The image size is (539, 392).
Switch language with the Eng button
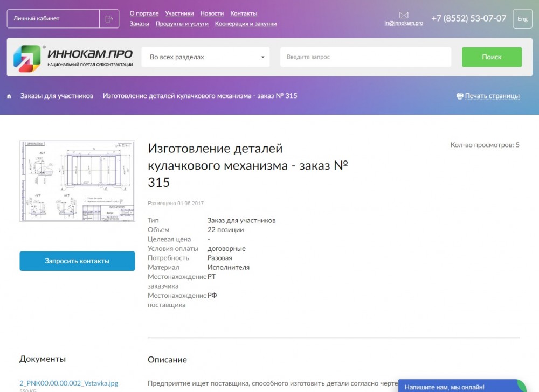[522, 19]
